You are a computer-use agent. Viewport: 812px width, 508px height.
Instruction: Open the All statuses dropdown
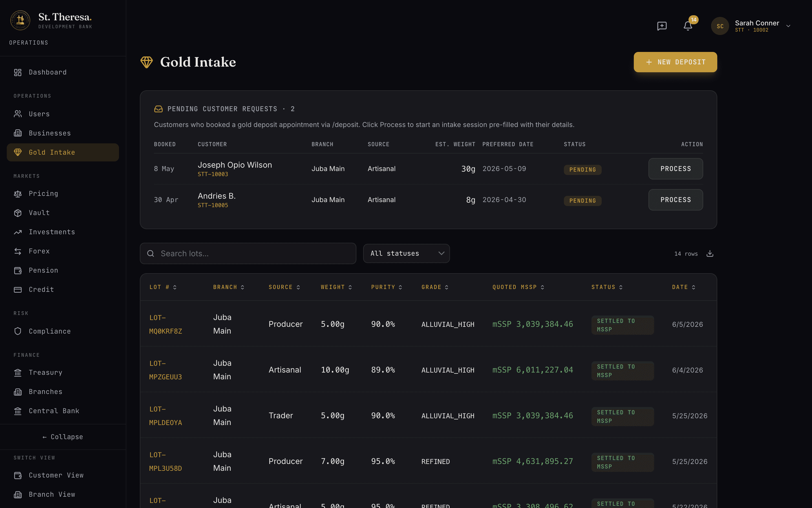click(x=406, y=253)
